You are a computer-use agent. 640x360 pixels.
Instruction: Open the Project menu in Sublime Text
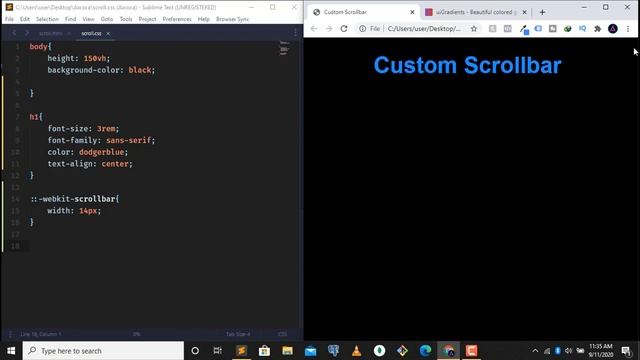coord(147,19)
